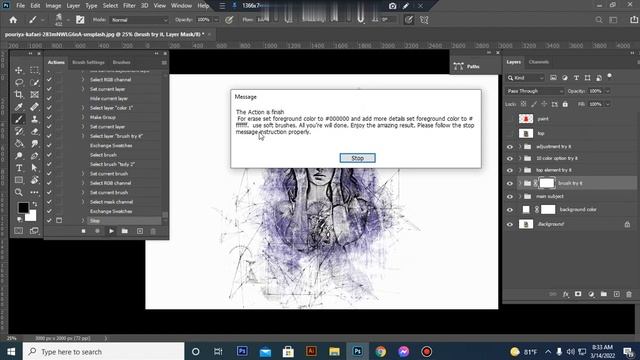640x360 pixels.
Task: Hide the Background layer
Action: tap(509, 224)
